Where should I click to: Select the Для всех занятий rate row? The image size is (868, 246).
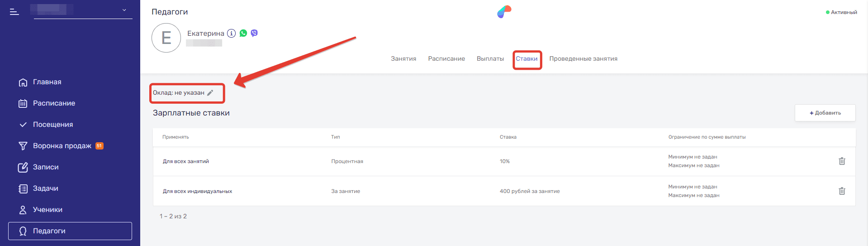pyautogui.click(x=186, y=161)
